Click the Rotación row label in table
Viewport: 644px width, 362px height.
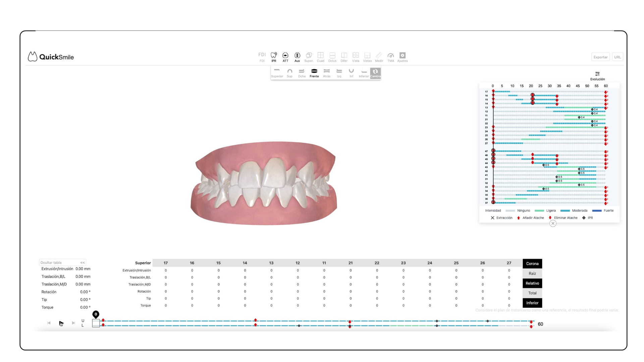pyautogui.click(x=144, y=292)
